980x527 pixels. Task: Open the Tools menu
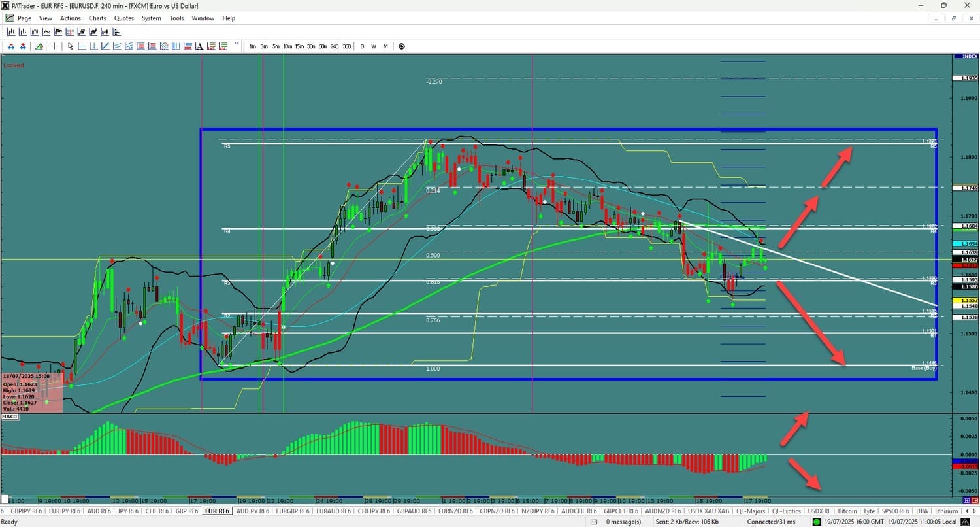point(177,18)
